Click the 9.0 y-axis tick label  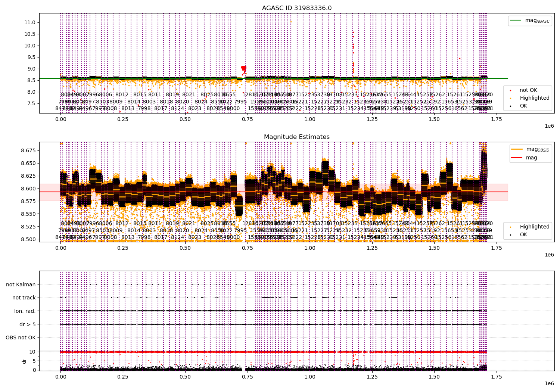31,69
